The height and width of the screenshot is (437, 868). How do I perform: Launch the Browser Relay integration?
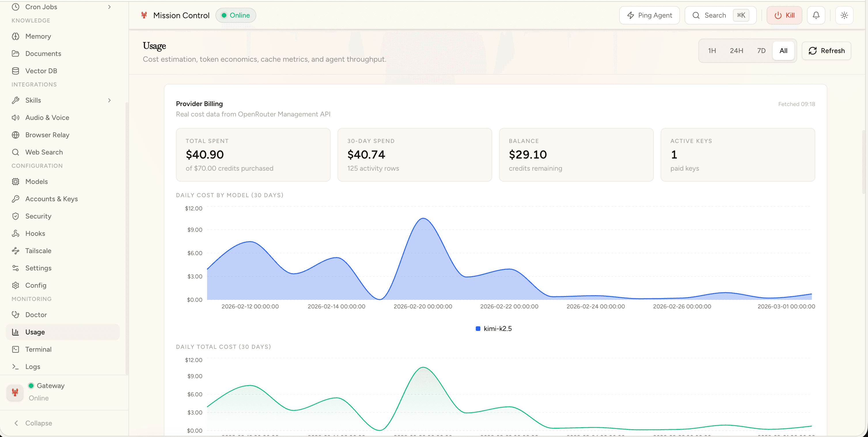(48, 135)
